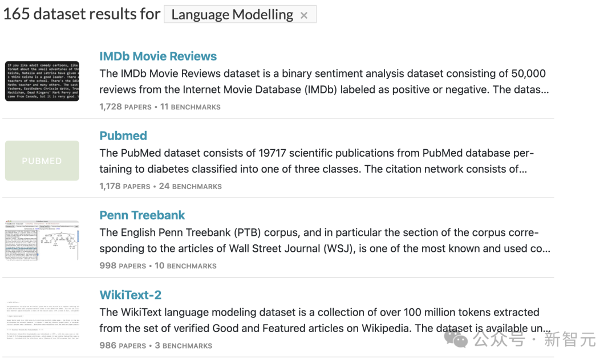Open the Penn Treebank dataset
This screenshot has height=364, width=616.
142,215
